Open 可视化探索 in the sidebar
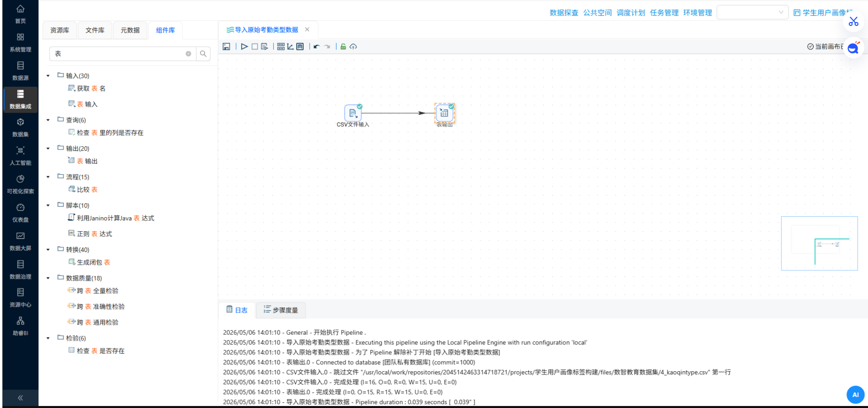The height and width of the screenshot is (408, 868). 20,184
